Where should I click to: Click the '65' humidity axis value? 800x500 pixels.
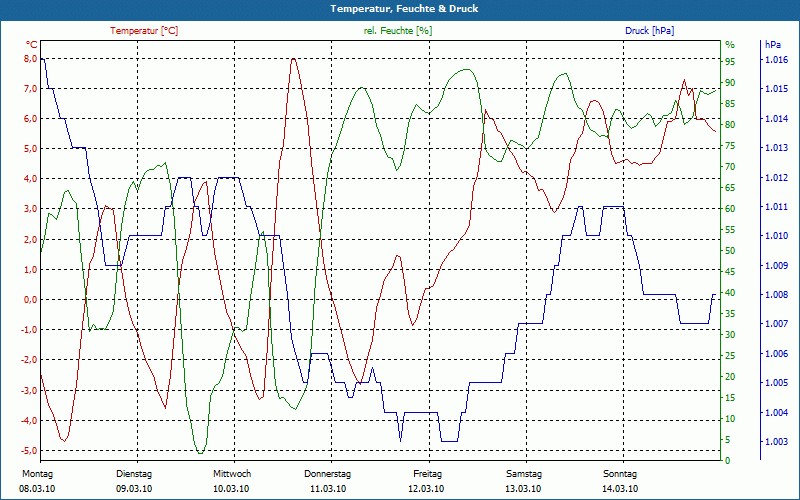point(730,188)
